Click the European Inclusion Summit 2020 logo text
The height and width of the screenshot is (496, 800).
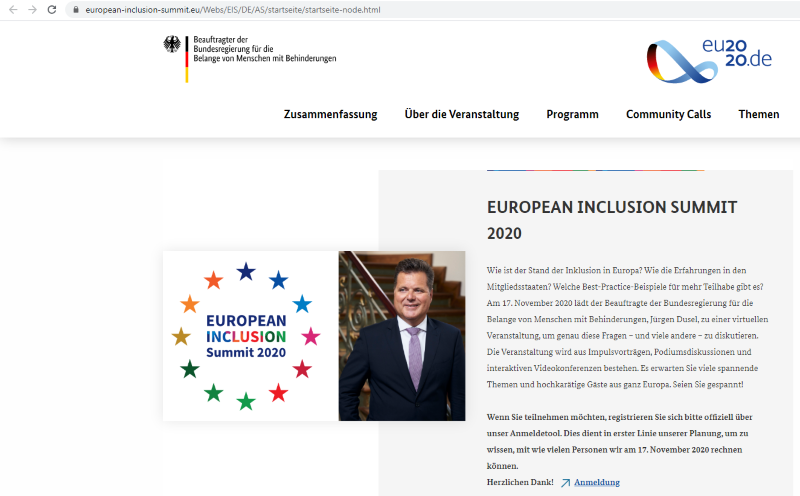[245, 336]
